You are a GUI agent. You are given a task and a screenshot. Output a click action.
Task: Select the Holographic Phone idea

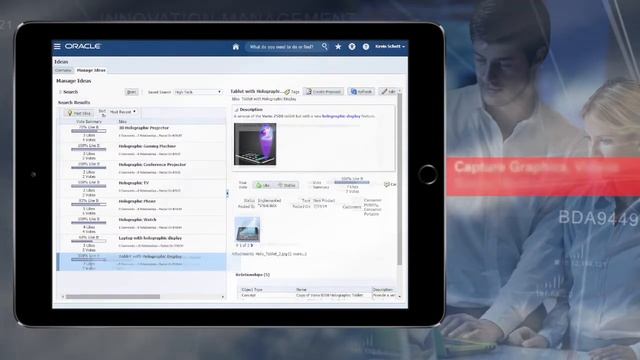pyautogui.click(x=137, y=201)
